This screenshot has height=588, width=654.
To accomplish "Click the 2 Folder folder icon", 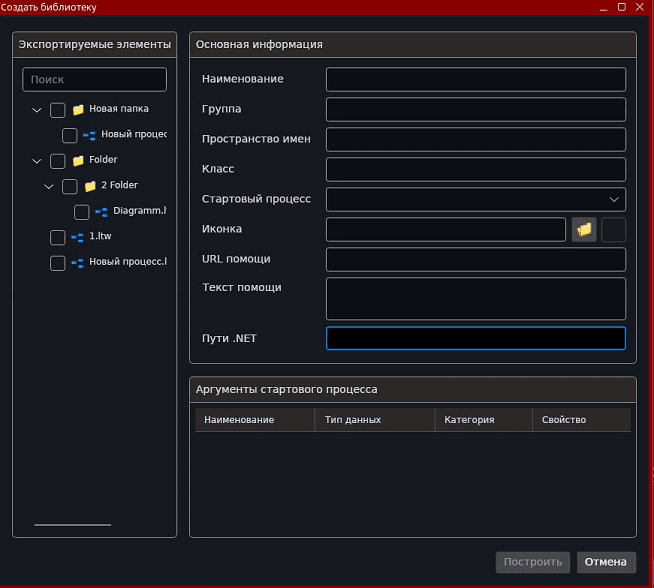I will pos(90,186).
